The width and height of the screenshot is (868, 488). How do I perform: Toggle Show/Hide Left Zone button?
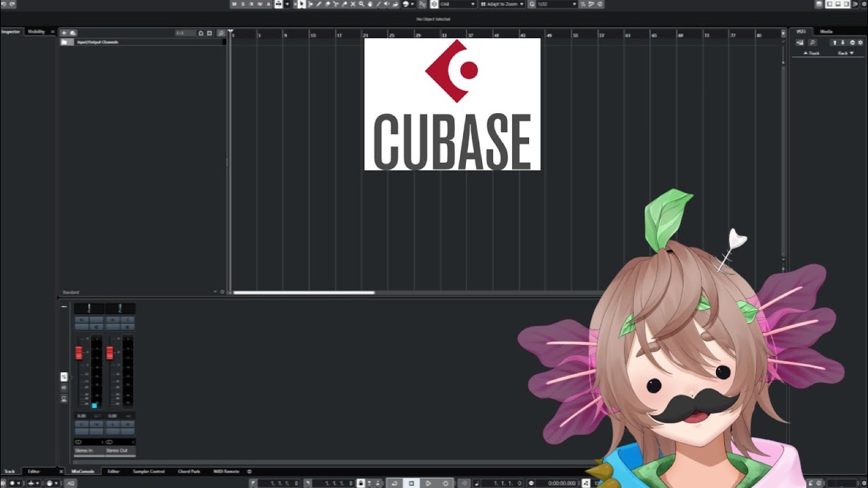point(829,4)
